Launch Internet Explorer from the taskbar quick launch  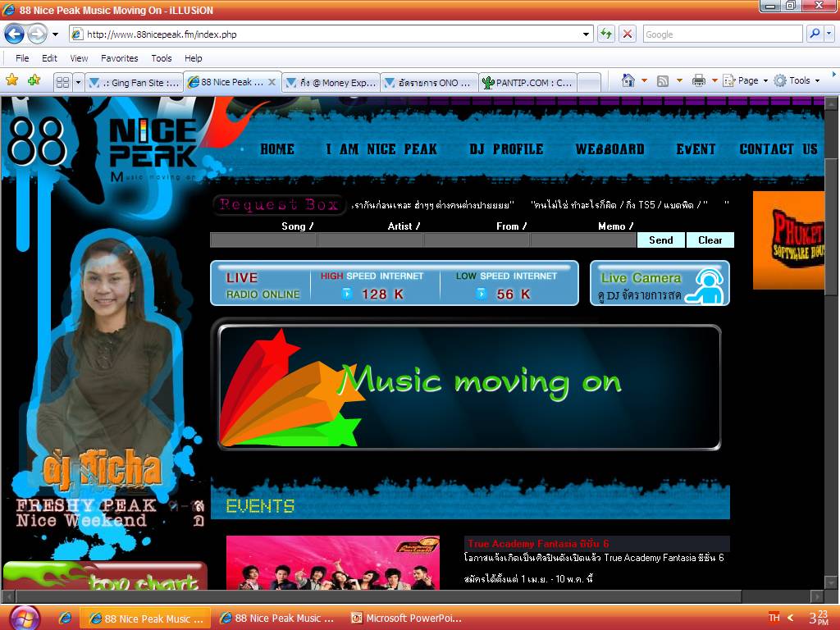click(66, 619)
